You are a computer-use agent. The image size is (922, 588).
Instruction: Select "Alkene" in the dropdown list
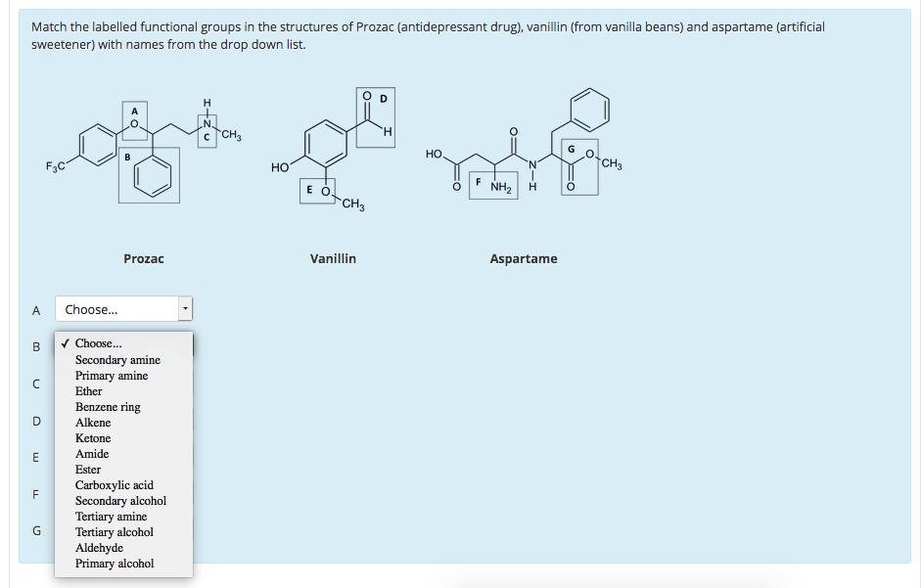[89, 422]
